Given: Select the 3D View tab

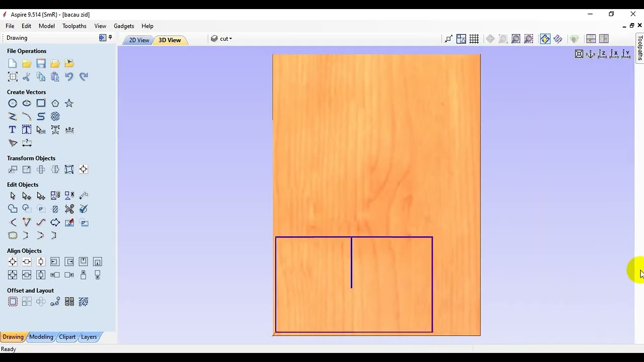Looking at the screenshot, I should pos(170,40).
